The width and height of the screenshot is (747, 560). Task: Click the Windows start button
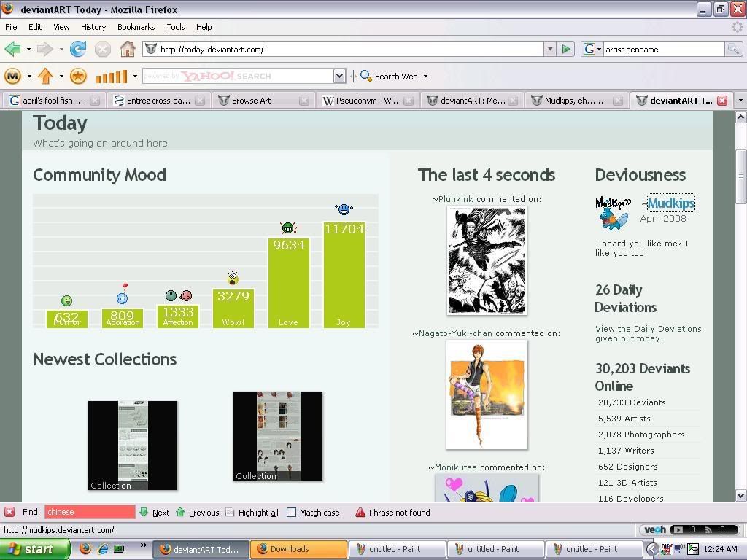(35, 549)
